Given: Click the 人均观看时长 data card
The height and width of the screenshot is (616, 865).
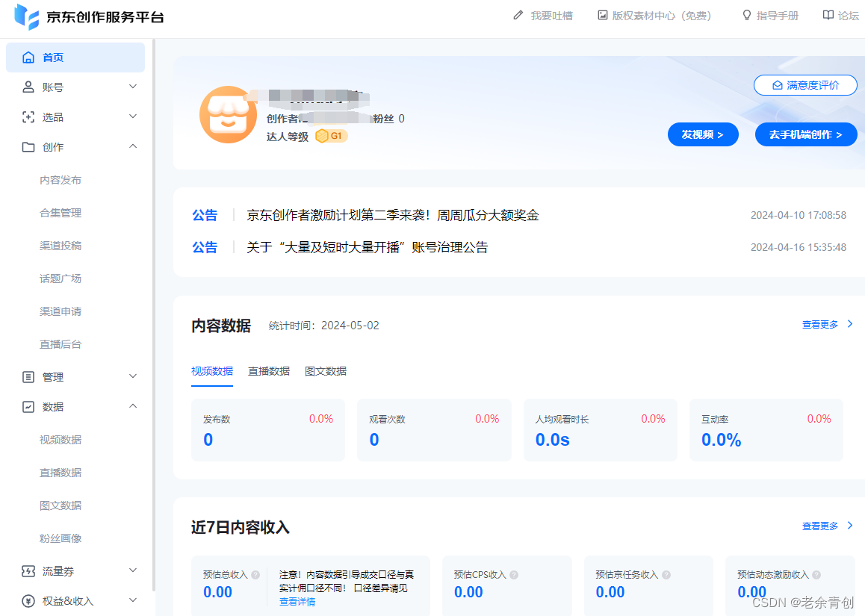Looking at the screenshot, I should coord(601,430).
